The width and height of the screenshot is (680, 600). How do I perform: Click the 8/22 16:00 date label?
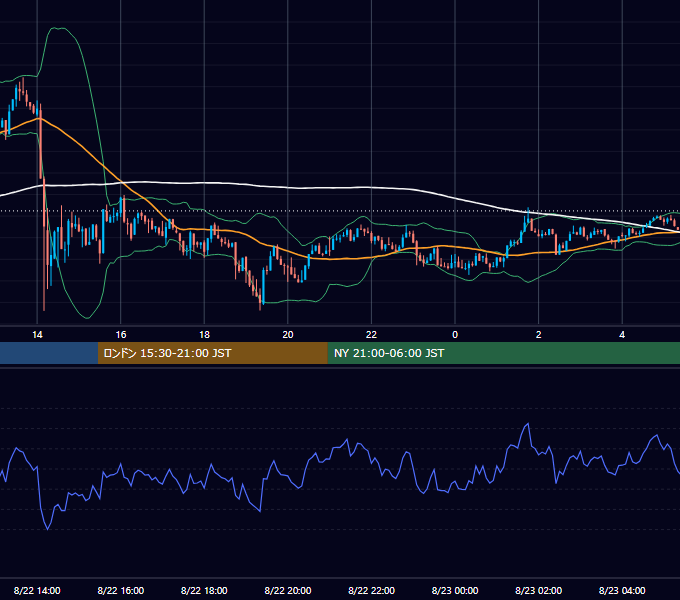coord(121,590)
